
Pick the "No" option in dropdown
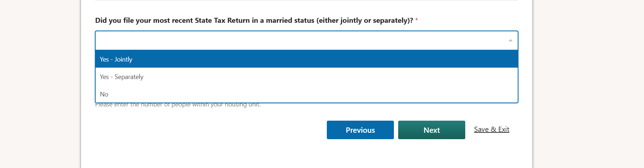[x=104, y=94]
